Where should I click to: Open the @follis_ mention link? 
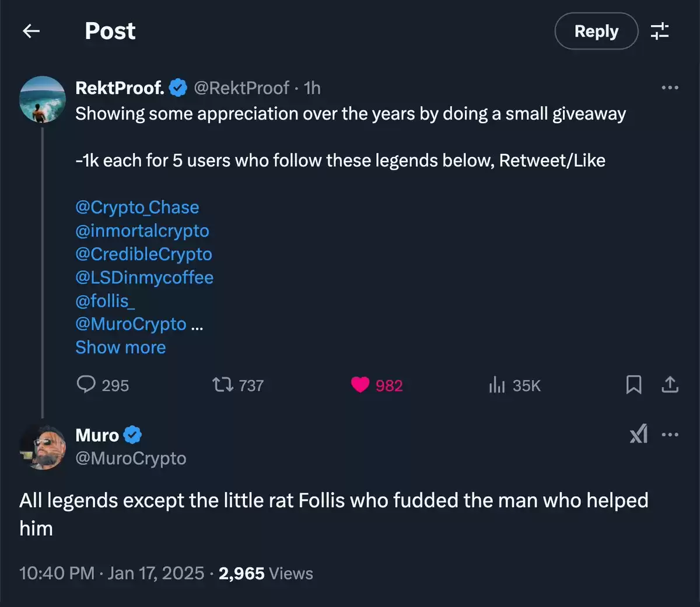point(105,300)
